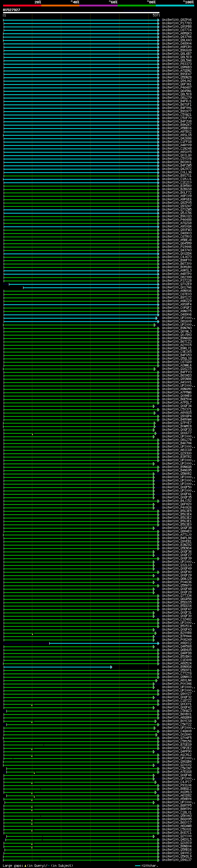Viewport: 197px width, 868px height.
Task: Select the UniRef100_Q9SN86 label
Action: (177, 379)
